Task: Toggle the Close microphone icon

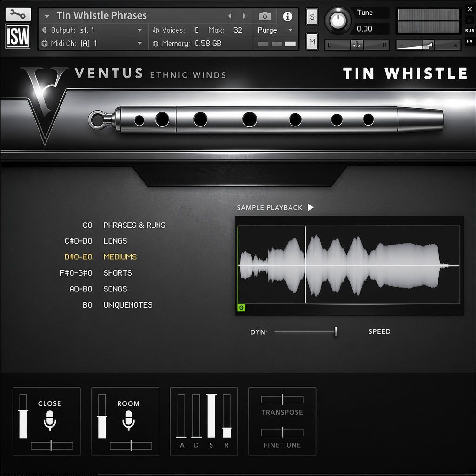Action: pos(49,420)
